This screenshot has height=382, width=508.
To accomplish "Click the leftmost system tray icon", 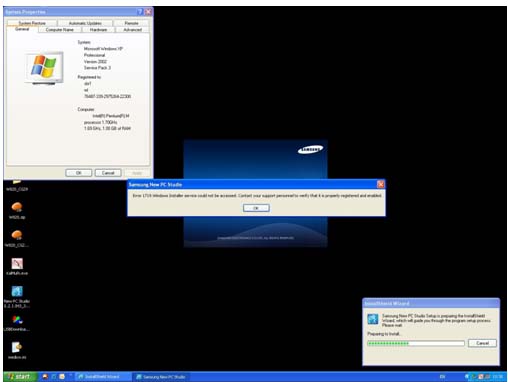I will [x=468, y=377].
